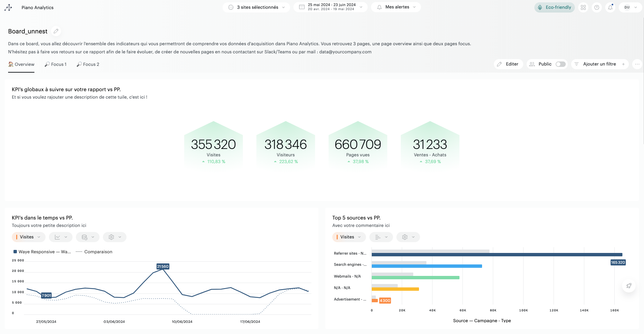This screenshot has height=334, width=644.
Task: Click the bell icon in Mes alertes
Action: pos(380,7)
